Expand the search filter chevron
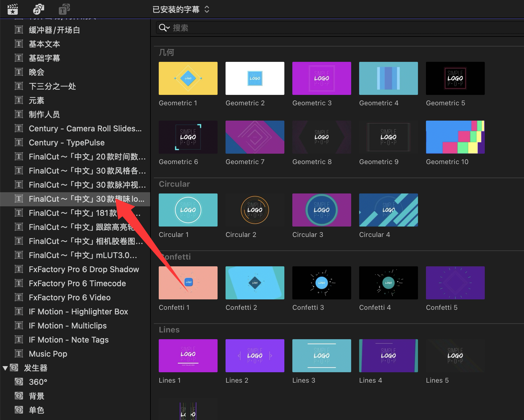Screen dimensions: 524x420 point(168,28)
